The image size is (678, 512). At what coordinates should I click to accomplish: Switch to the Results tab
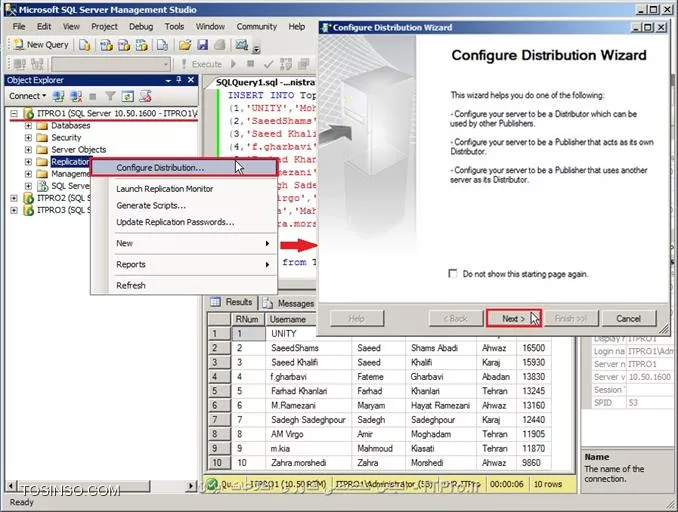tap(232, 302)
